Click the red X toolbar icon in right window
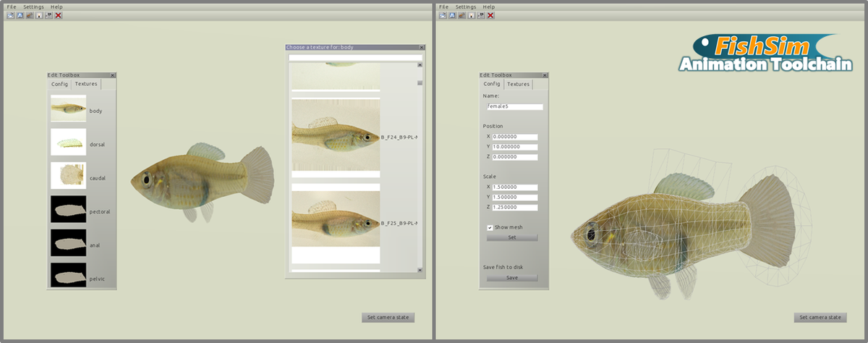Screen dimensions: 868x343 (x=490, y=15)
